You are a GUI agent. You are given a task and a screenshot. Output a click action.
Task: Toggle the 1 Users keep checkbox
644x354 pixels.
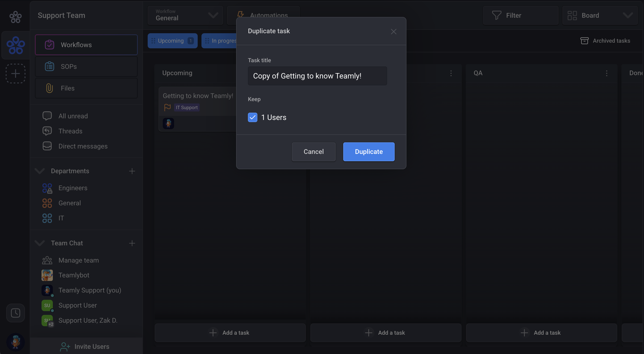coord(252,117)
